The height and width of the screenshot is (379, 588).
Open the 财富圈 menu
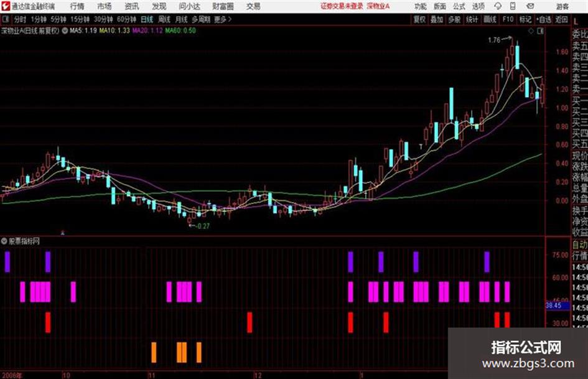[x=223, y=6]
